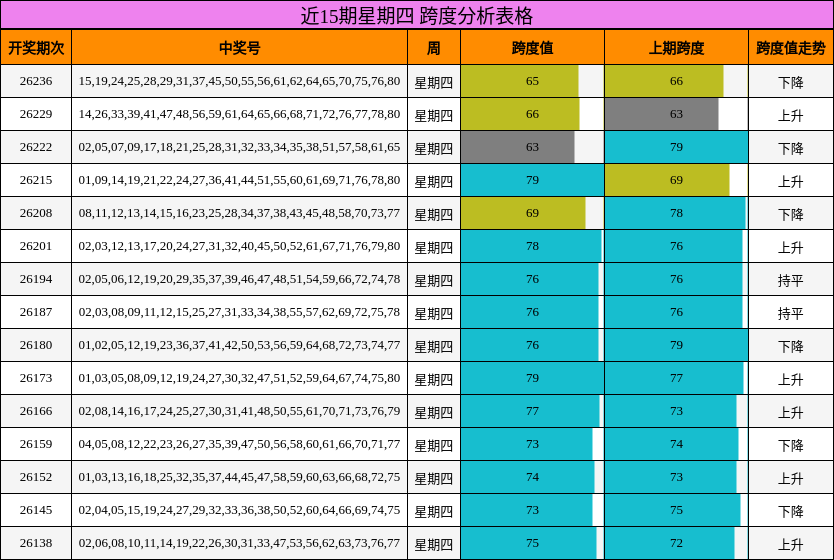Click draw number 26201
The height and width of the screenshot is (560, 834).
click(36, 246)
